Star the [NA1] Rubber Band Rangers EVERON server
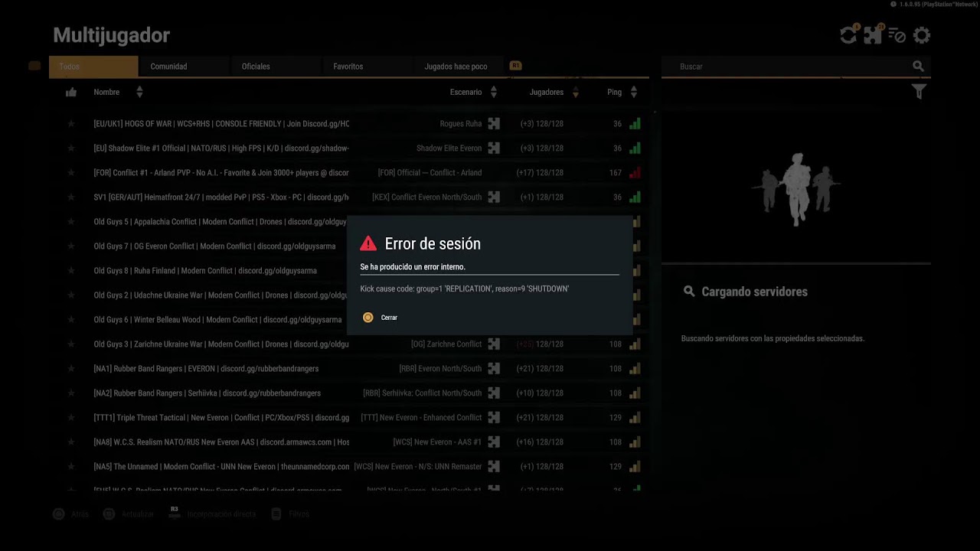 [x=71, y=368]
